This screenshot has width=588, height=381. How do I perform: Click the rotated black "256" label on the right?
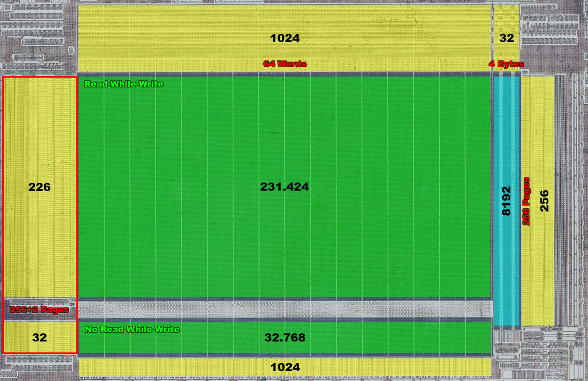pyautogui.click(x=544, y=201)
